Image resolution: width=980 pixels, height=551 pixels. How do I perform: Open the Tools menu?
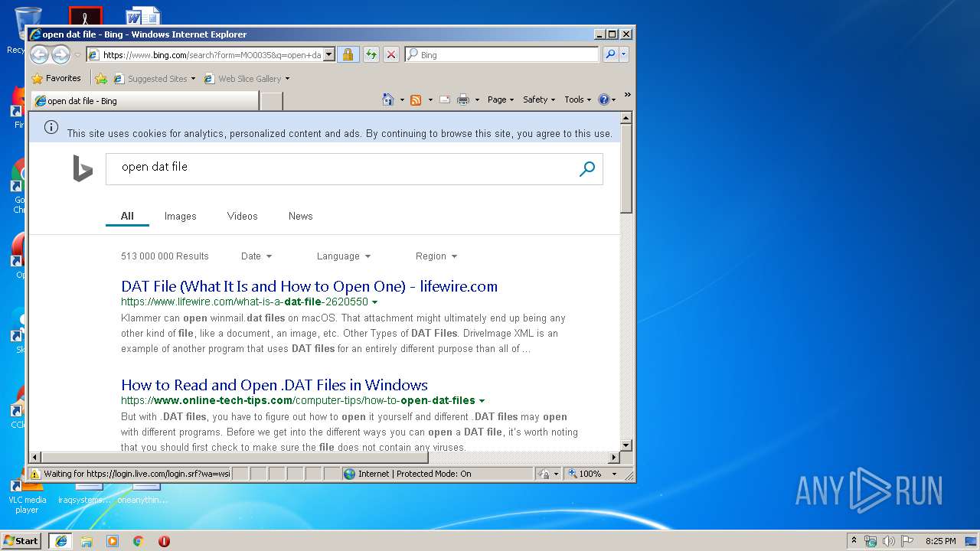[577, 99]
